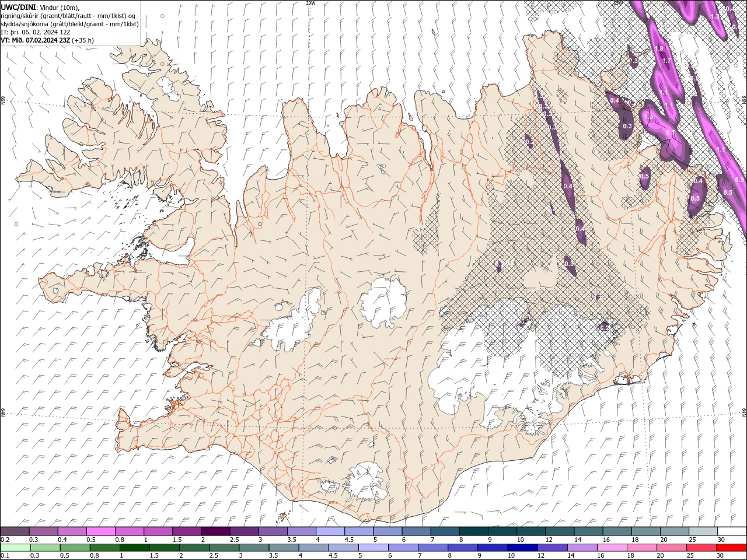Select the bright red swatch after 30 in lower legend
The height and width of the screenshot is (560, 747).
pos(731,548)
